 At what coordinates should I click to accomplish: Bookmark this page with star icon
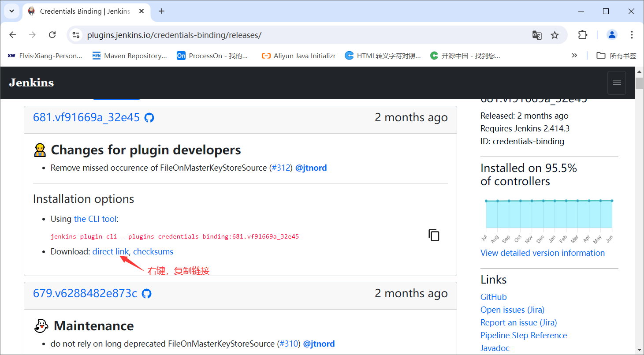tap(555, 35)
